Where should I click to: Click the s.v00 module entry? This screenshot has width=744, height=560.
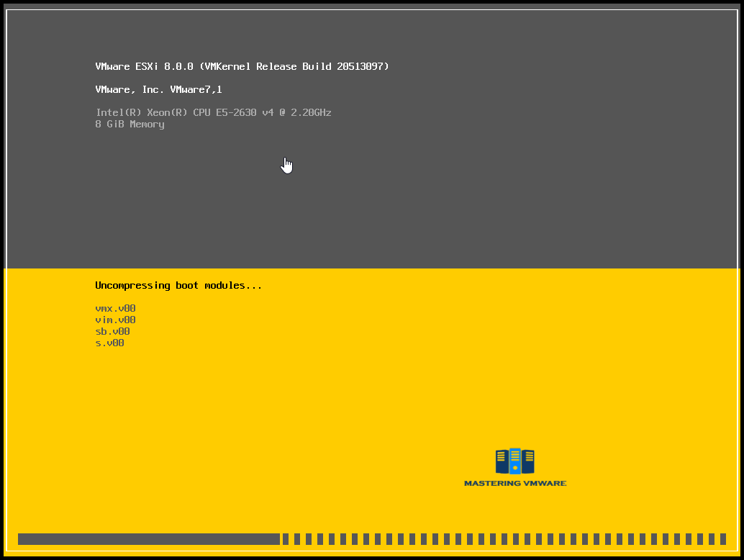(109, 343)
